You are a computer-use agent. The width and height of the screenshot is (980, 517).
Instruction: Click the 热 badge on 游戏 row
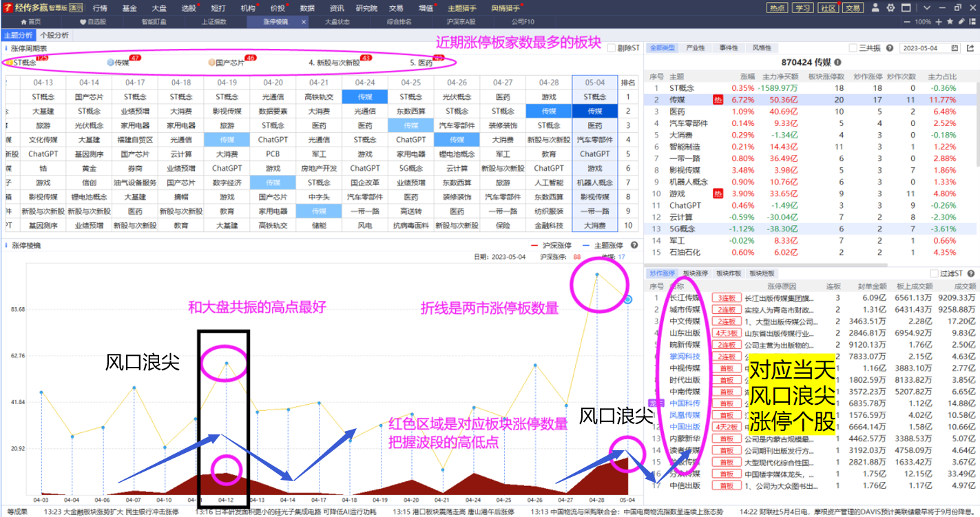point(718,194)
